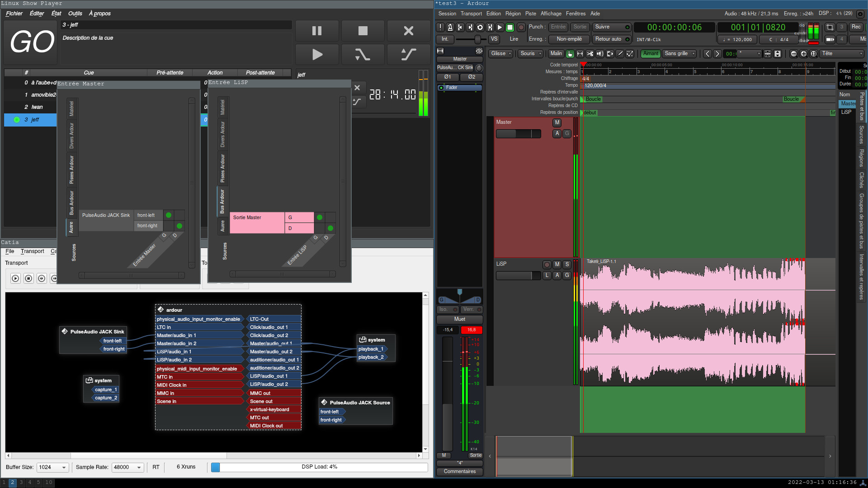
Task: Open the Outils menu
Action: (x=75, y=14)
